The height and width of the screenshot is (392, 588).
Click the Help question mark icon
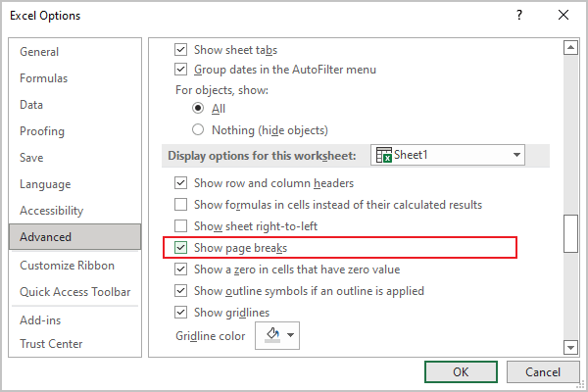[x=519, y=15]
